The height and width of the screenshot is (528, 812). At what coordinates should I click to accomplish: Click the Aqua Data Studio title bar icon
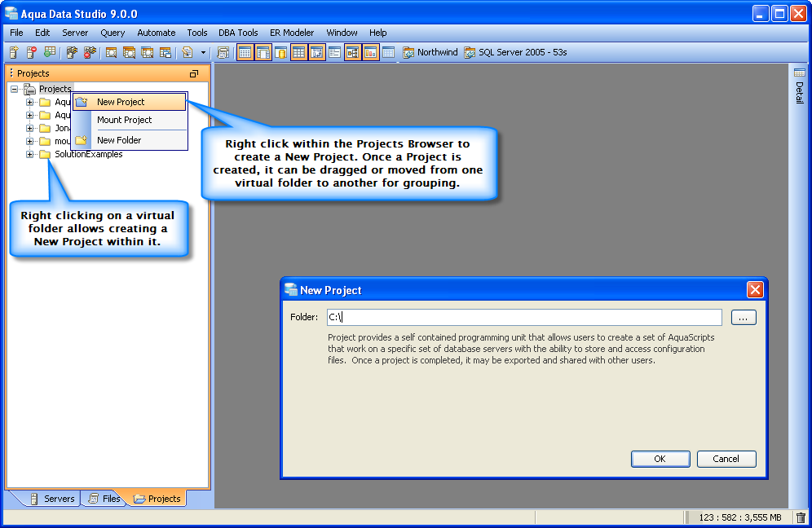[x=11, y=14]
